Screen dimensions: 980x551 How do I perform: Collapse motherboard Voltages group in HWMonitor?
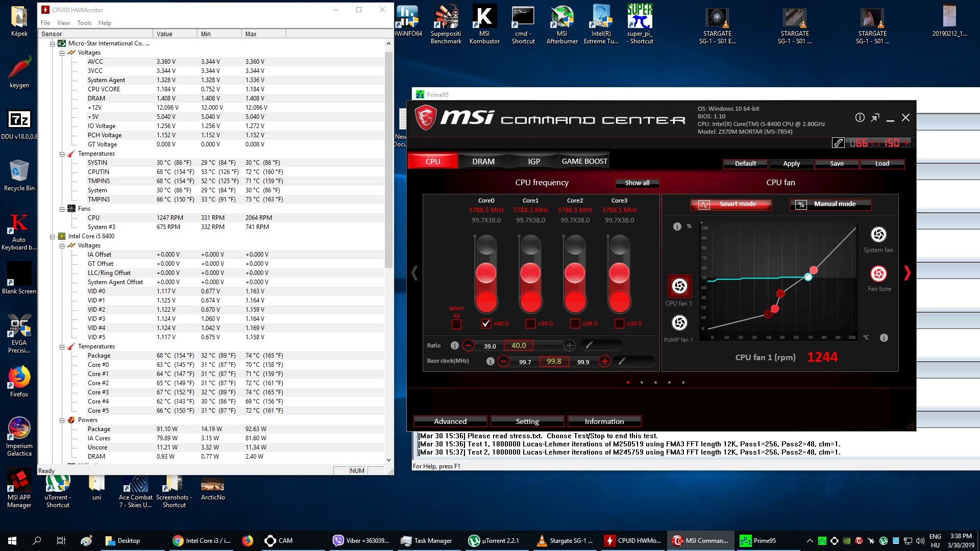pyautogui.click(x=62, y=53)
